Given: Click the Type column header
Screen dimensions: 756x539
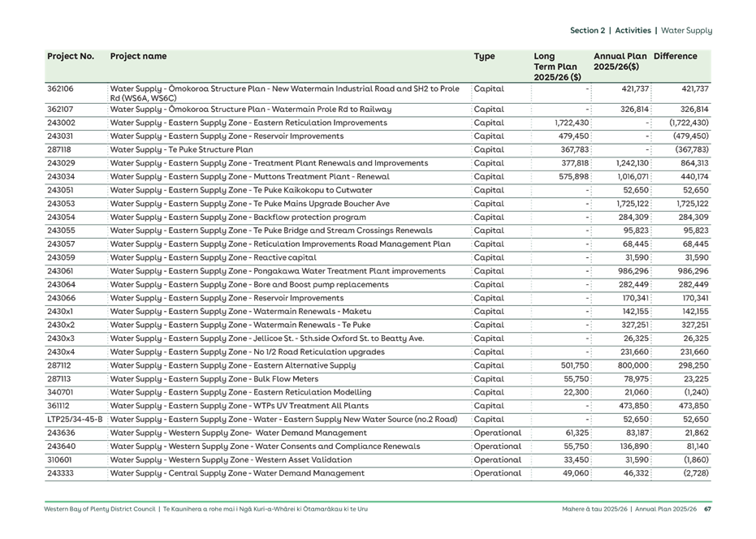Looking at the screenshot, I should point(484,57).
